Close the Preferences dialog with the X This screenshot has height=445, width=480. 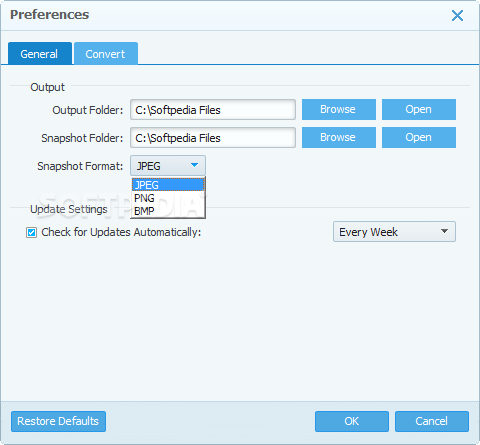[x=457, y=15]
